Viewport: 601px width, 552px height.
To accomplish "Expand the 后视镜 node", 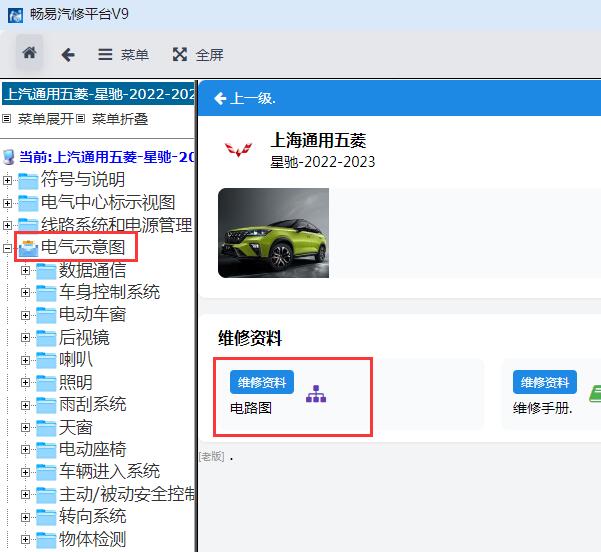I will [25, 338].
